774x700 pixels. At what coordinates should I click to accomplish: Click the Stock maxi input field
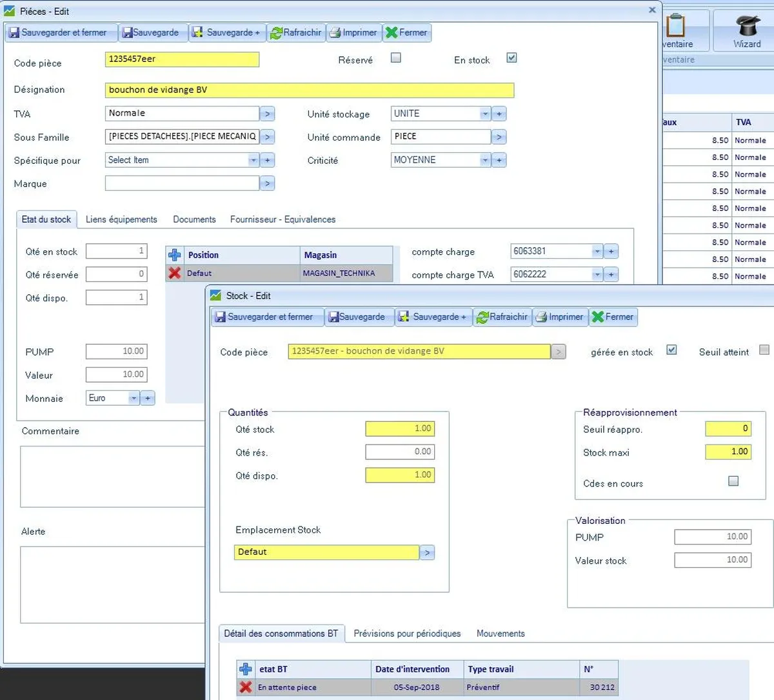point(728,452)
